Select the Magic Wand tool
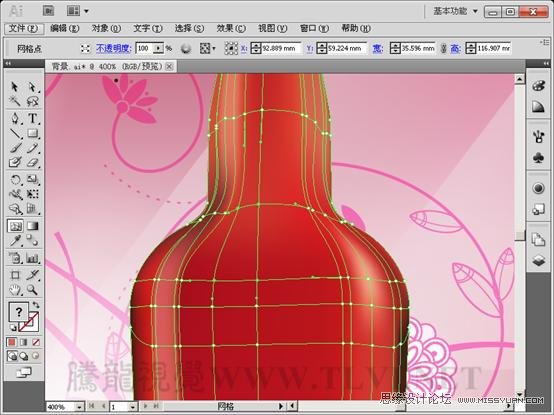The image size is (554, 415). pos(14,102)
